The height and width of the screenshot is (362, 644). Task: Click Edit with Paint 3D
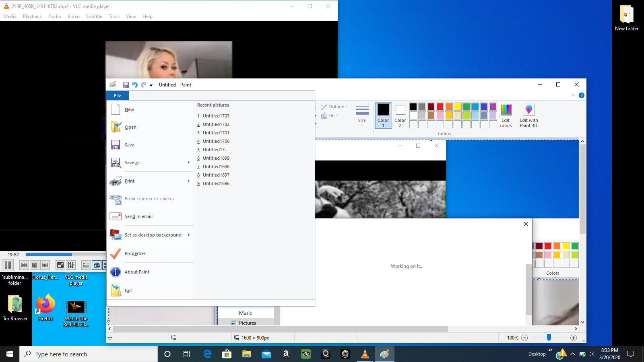point(528,115)
